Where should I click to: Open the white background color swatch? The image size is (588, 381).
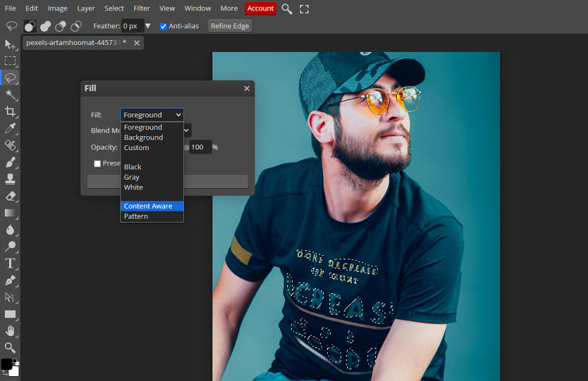pos(15,371)
